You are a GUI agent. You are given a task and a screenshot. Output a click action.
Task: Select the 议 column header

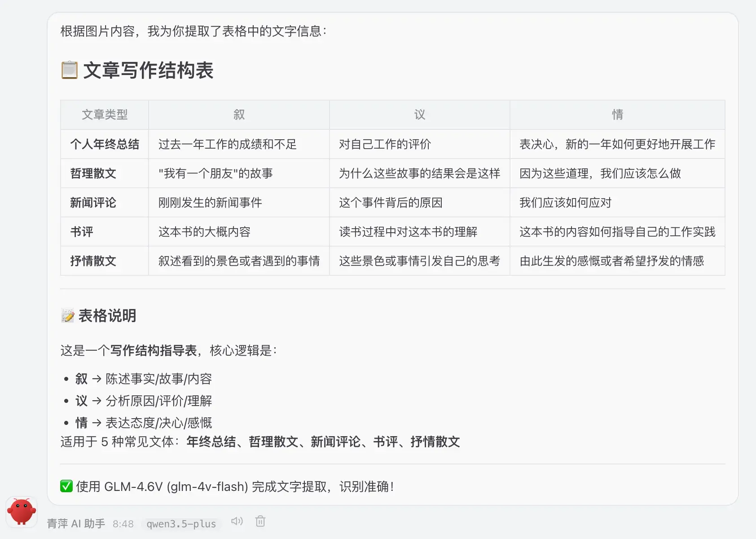(x=419, y=115)
